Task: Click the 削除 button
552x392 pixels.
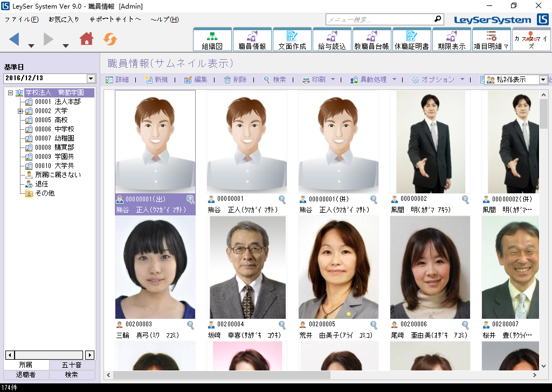Action: (235, 80)
